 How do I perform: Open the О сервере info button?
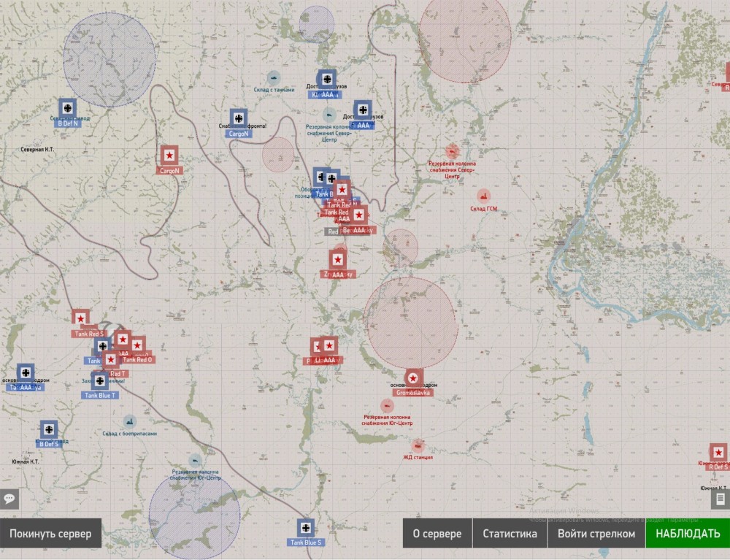click(437, 534)
